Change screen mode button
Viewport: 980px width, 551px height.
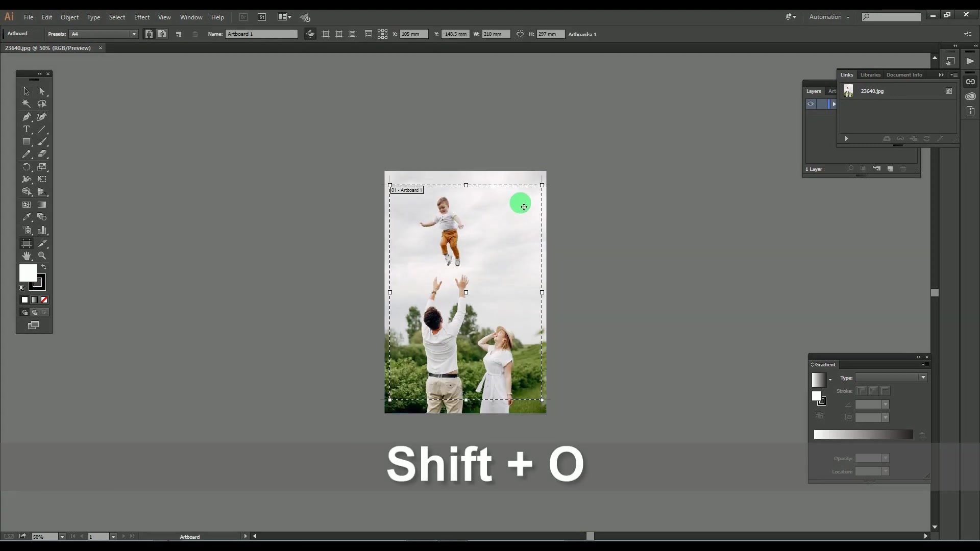34,325
